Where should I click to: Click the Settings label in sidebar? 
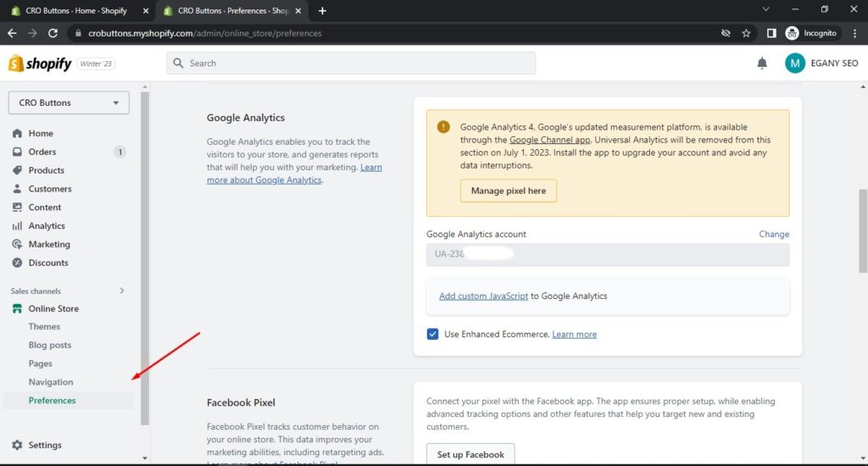pos(45,445)
